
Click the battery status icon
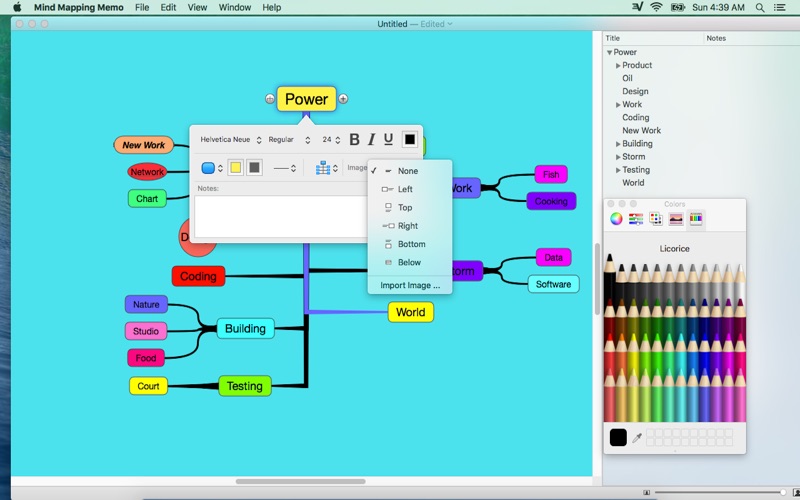(x=678, y=7)
